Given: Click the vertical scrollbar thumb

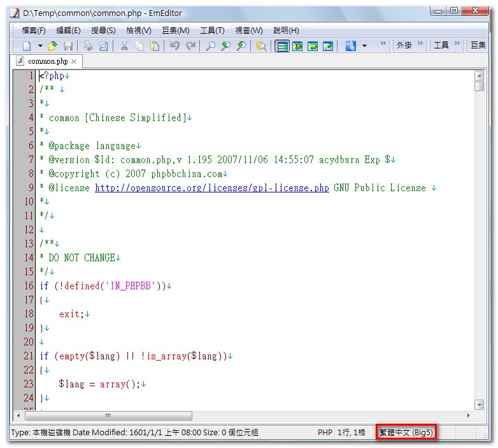Looking at the screenshot, I should [x=479, y=86].
